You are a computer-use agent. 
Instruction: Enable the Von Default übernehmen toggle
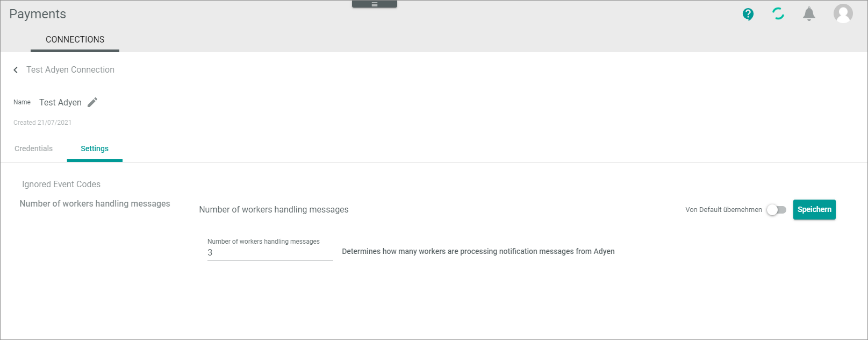[x=776, y=210]
